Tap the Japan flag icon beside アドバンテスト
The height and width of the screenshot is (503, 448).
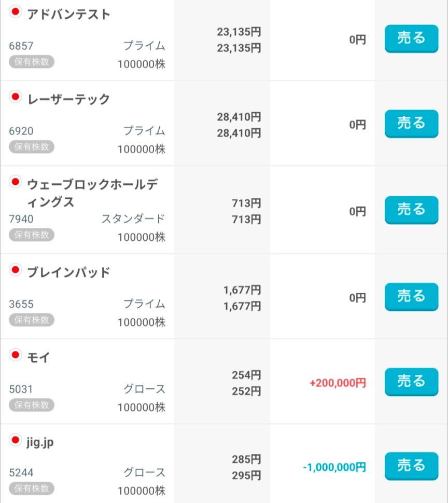tap(15, 11)
